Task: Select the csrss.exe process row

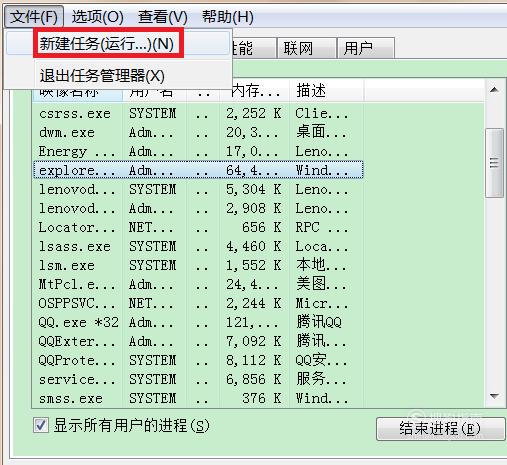Action: point(198,114)
